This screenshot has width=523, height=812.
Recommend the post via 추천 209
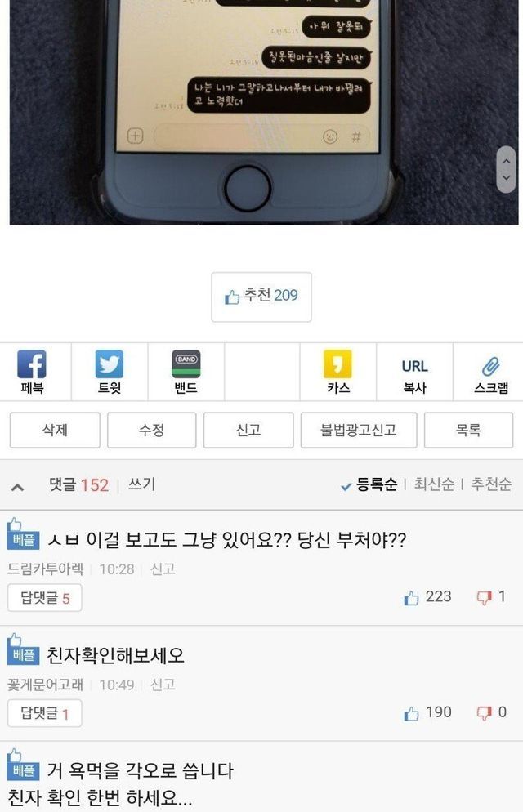[261, 297]
